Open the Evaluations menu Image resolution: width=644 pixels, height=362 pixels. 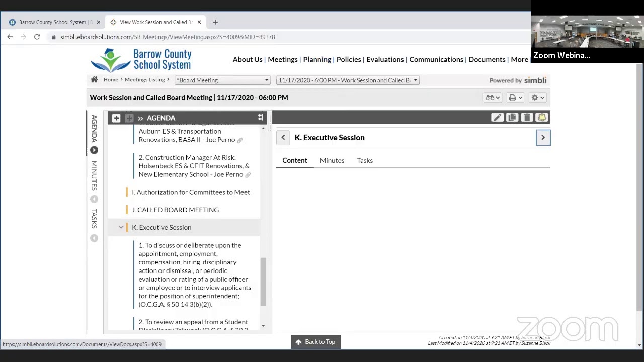coord(385,59)
